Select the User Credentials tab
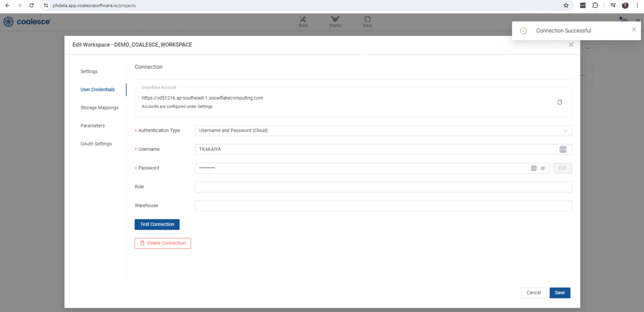 [98, 90]
